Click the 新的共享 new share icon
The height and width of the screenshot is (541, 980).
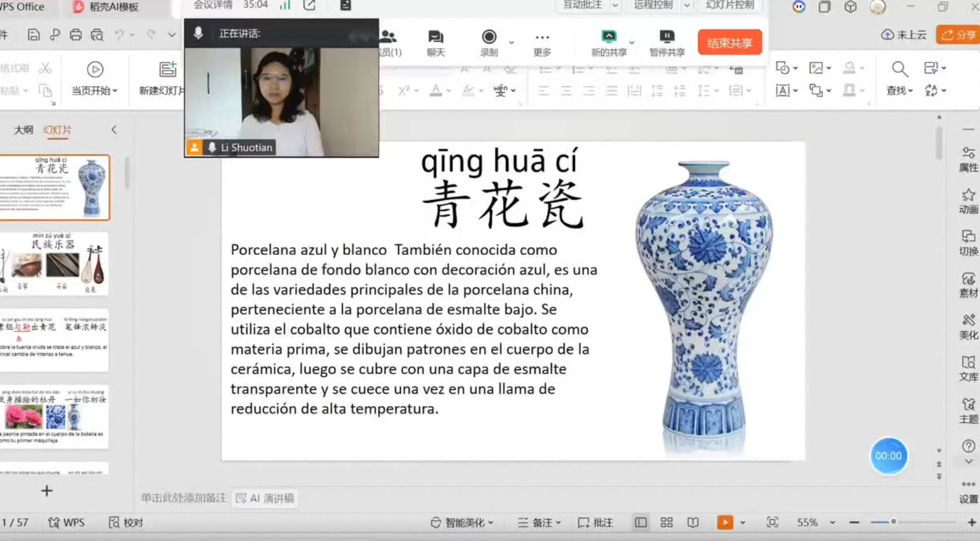tap(609, 37)
